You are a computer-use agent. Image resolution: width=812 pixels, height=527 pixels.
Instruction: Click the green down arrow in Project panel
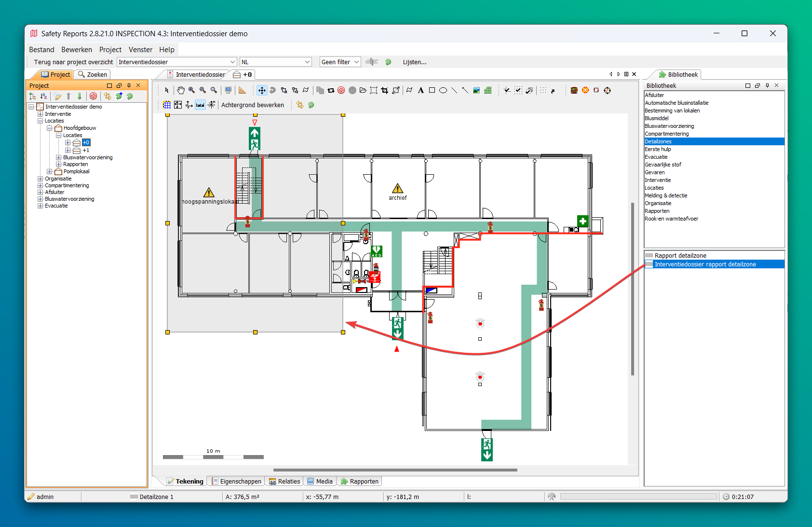80,96
